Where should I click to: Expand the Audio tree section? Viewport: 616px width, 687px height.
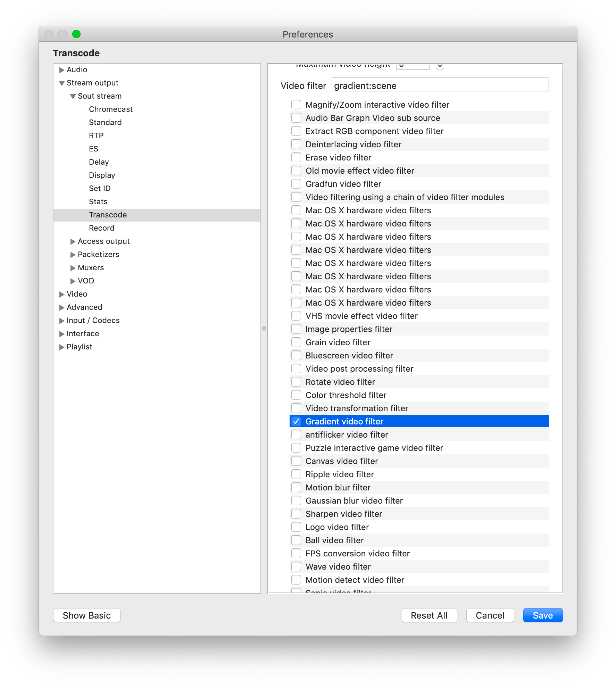point(62,70)
